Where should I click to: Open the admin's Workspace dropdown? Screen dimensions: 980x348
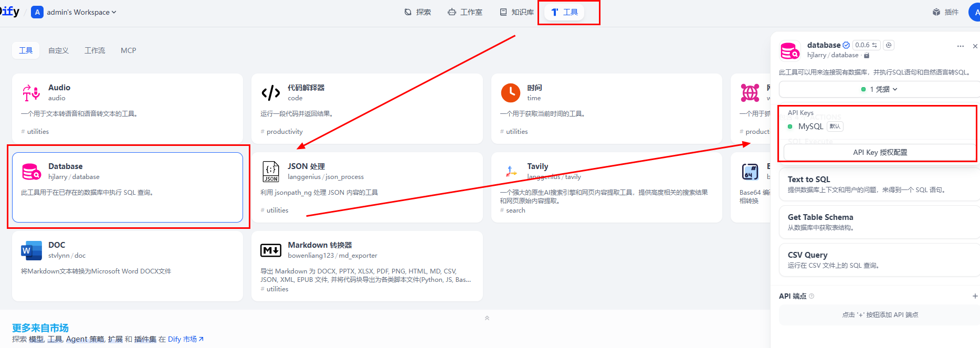point(81,12)
